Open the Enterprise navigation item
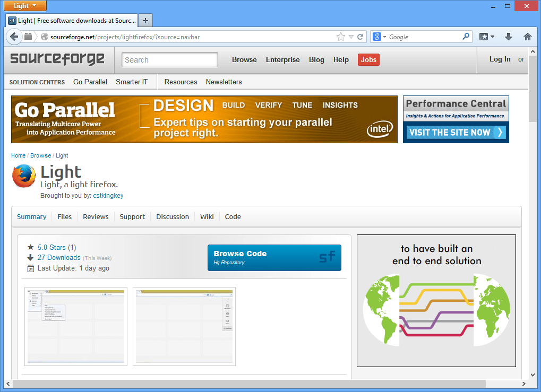This screenshot has height=392, width=541. click(x=282, y=59)
